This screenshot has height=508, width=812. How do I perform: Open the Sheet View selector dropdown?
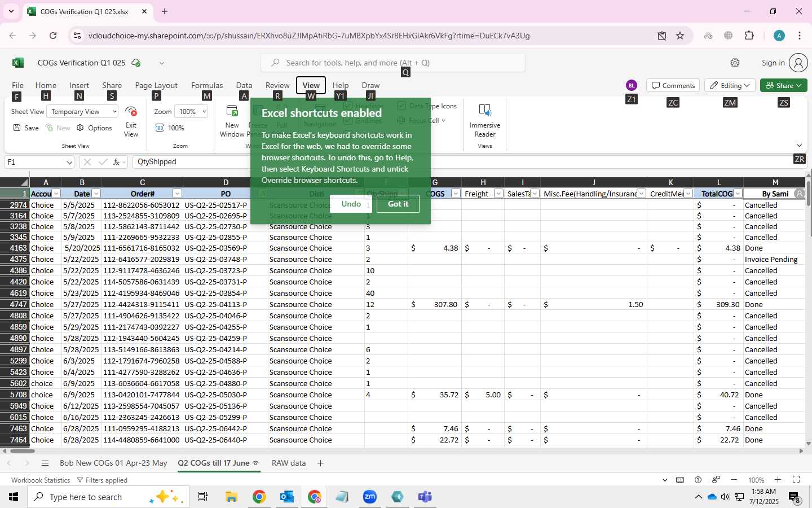point(82,112)
